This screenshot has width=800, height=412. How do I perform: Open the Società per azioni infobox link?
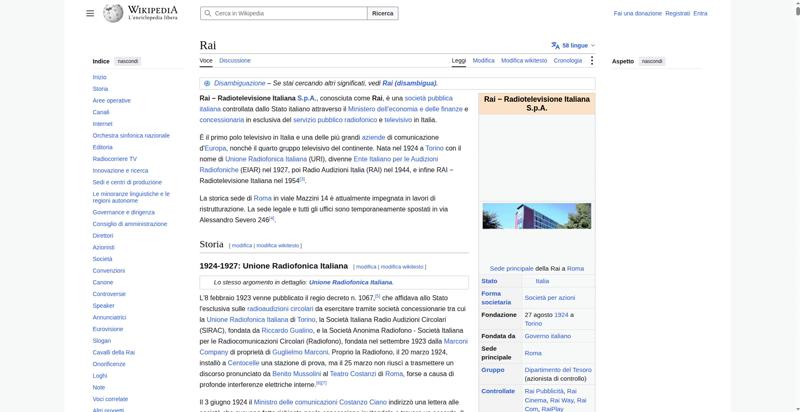pyautogui.click(x=549, y=298)
